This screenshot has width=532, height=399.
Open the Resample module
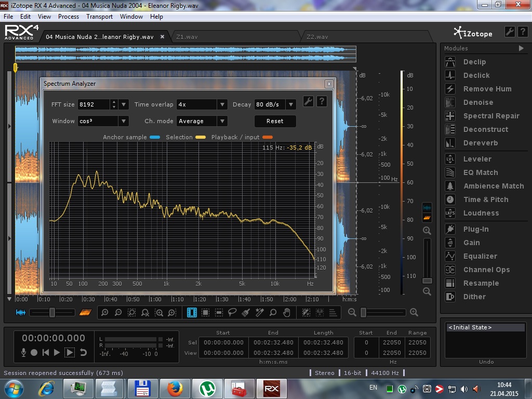(481, 283)
